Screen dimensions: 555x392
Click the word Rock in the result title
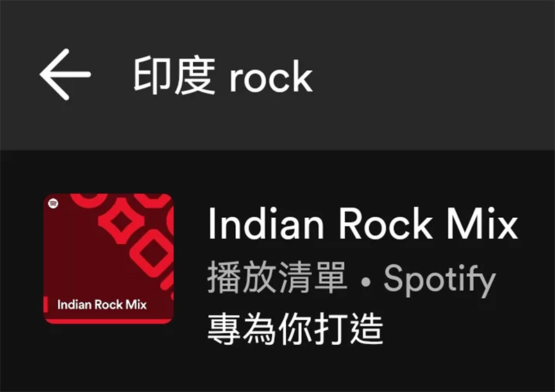tap(386, 225)
